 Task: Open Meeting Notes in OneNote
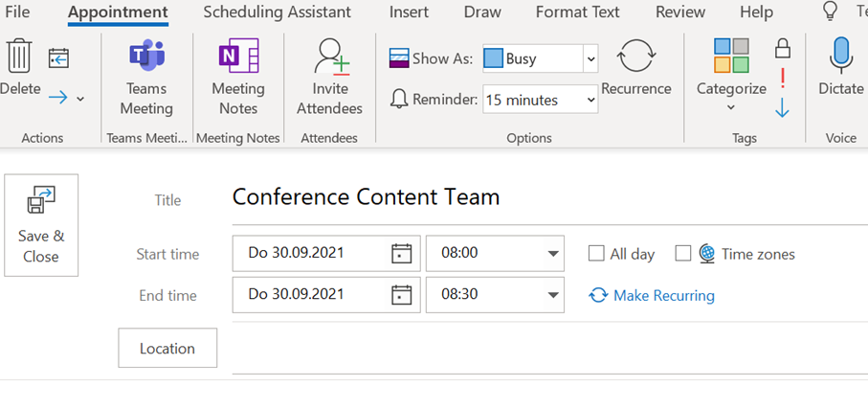click(x=237, y=57)
